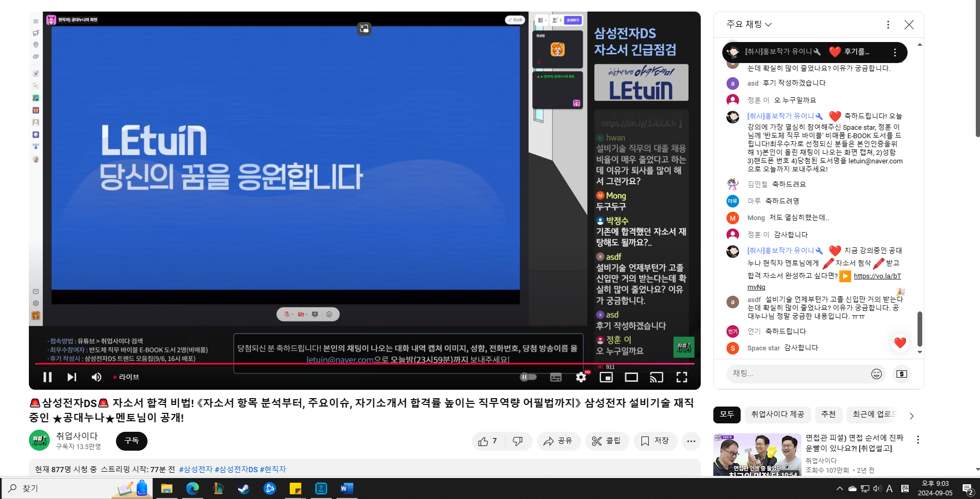Open live chat more options menu
Screen dimensions: 980x499
click(x=888, y=25)
